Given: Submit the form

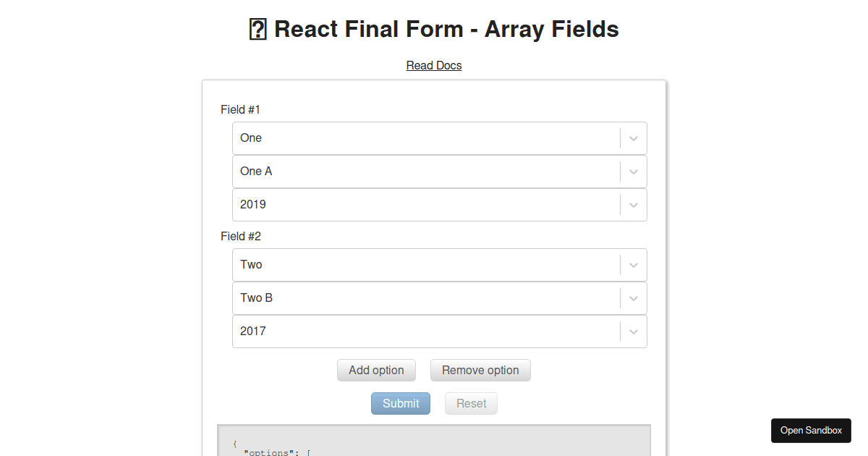Looking at the screenshot, I should click(401, 403).
